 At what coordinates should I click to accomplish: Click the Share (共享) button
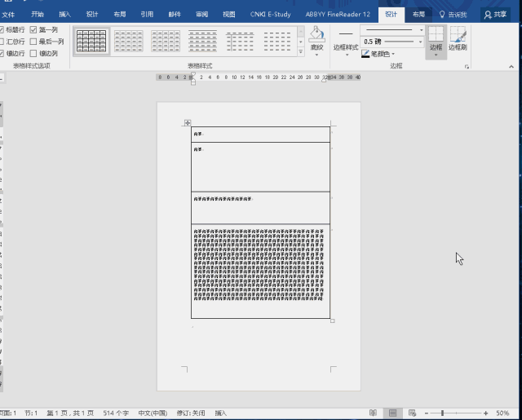pos(495,14)
